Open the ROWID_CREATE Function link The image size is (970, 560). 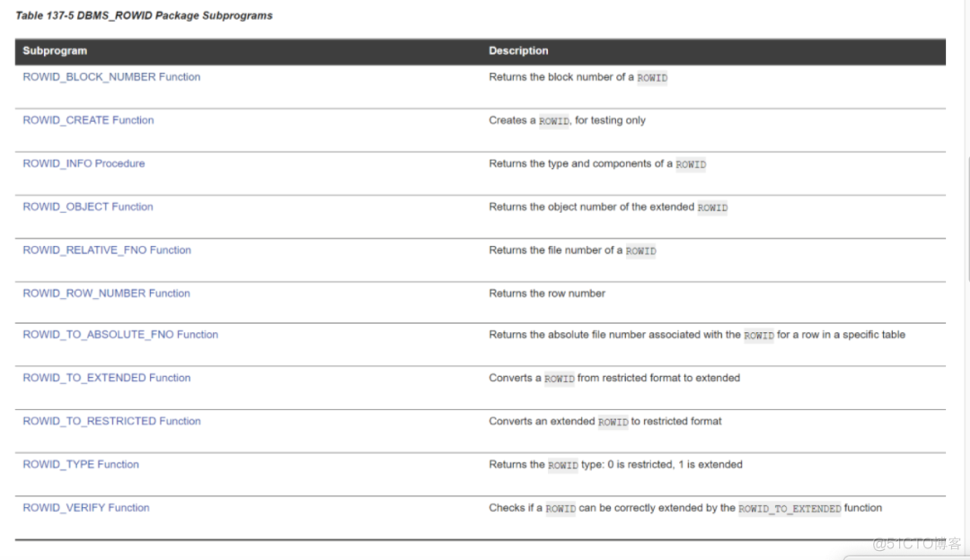coord(87,119)
